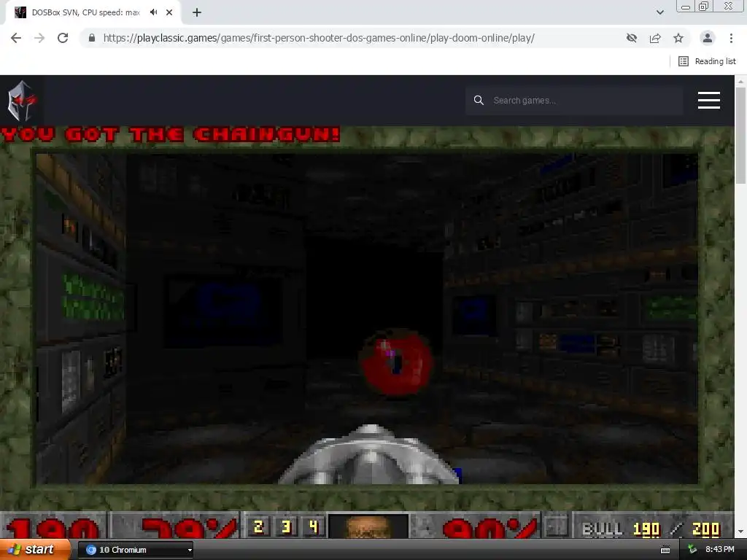The height and width of the screenshot is (560, 747).
Task: Open the Reading list panel
Action: (x=707, y=61)
